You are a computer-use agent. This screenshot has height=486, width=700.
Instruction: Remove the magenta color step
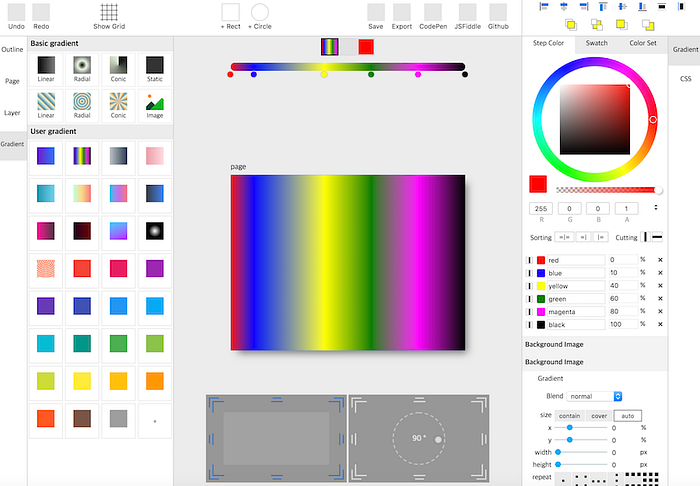coord(660,312)
